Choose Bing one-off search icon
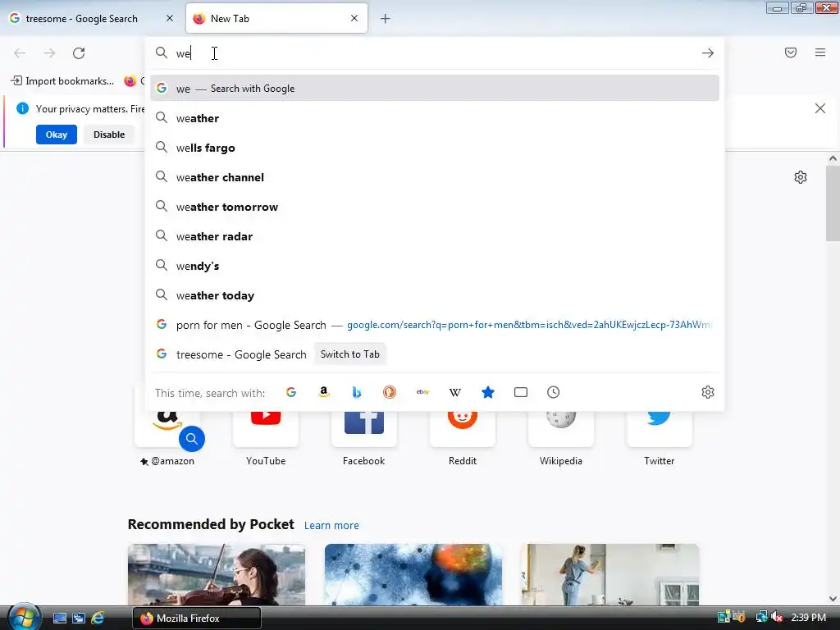Image resolution: width=840 pixels, height=630 pixels. (x=357, y=392)
